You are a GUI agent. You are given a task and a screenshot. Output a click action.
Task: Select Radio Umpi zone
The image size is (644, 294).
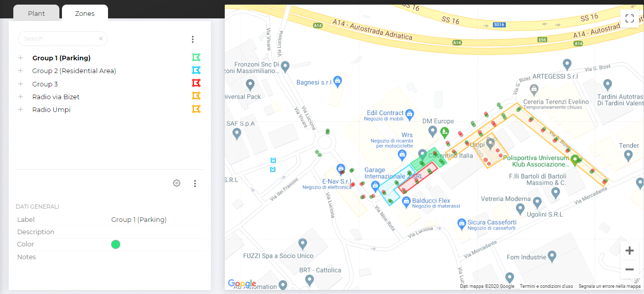click(x=51, y=109)
